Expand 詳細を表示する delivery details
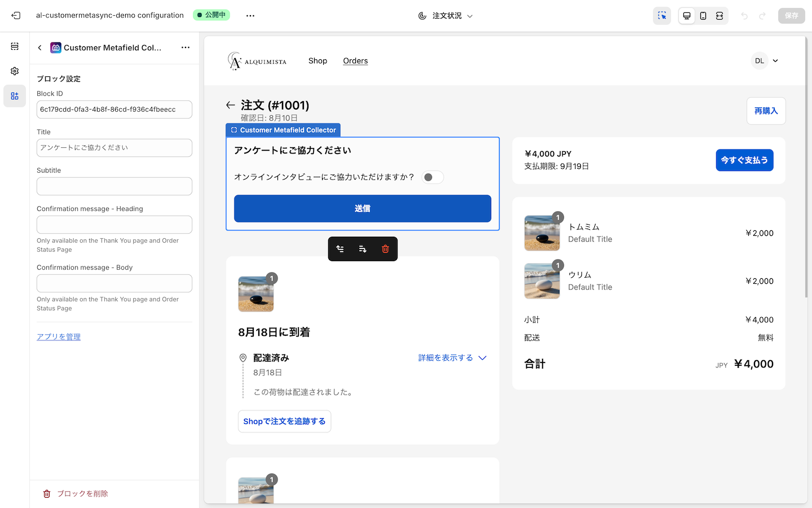The image size is (812, 508). (452, 358)
